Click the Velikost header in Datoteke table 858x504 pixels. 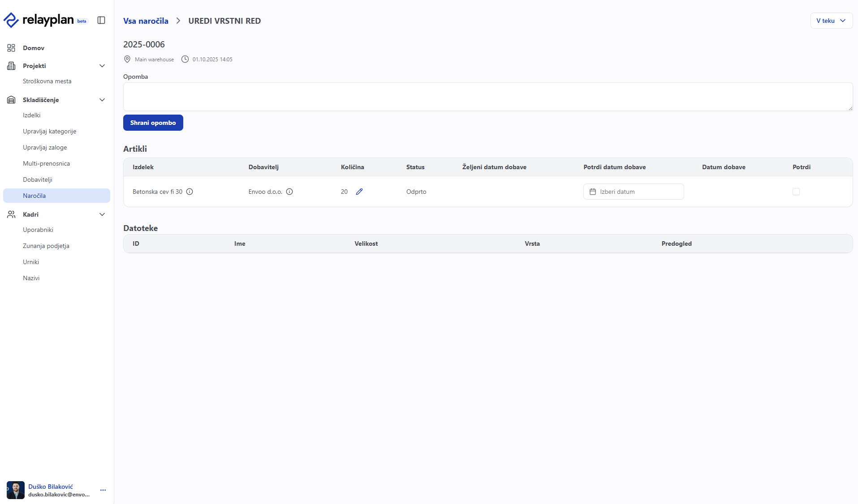366,243
